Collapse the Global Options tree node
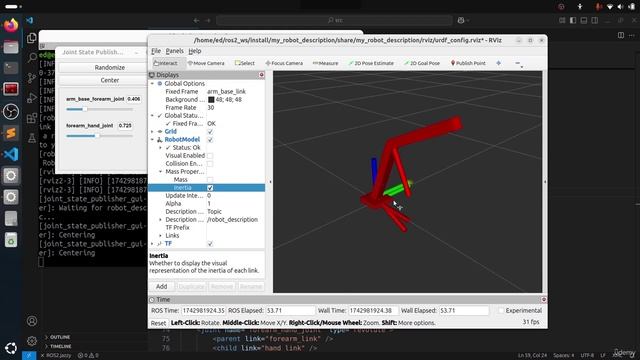The width and height of the screenshot is (640, 360). tap(153, 84)
